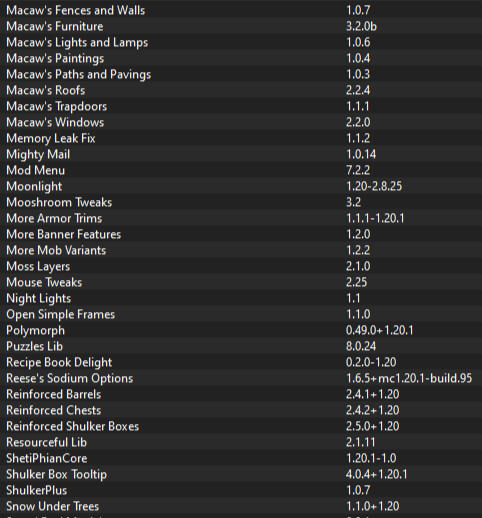Select the Night Lights row

[x=241, y=298]
